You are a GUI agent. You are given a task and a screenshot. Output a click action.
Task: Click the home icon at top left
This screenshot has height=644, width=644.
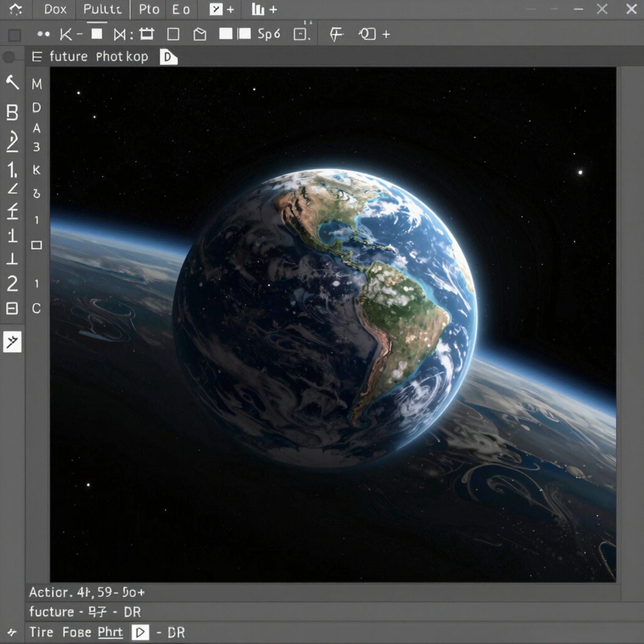tap(15, 10)
